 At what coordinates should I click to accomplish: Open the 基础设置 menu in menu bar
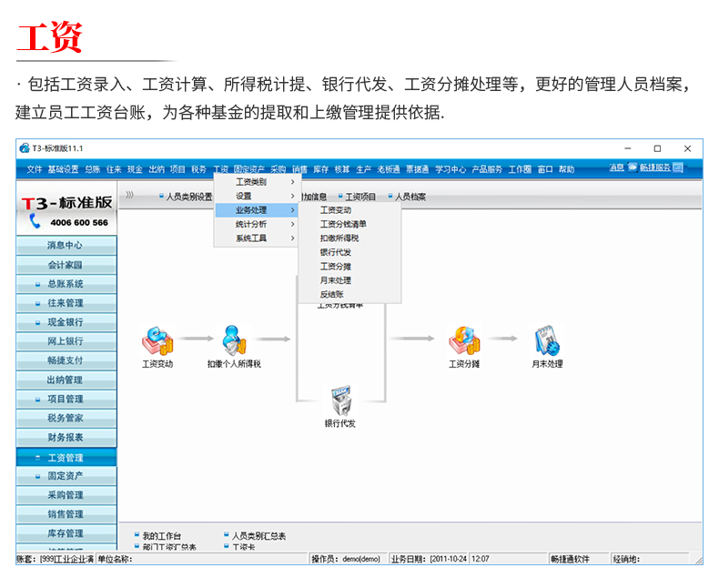63,169
